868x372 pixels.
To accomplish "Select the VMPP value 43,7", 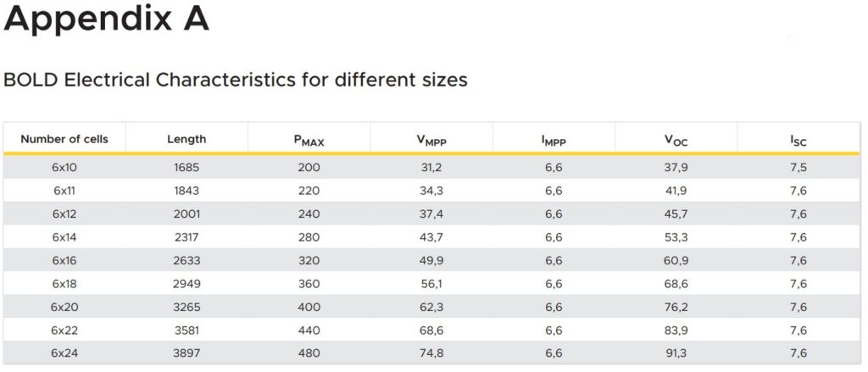I will [431, 237].
